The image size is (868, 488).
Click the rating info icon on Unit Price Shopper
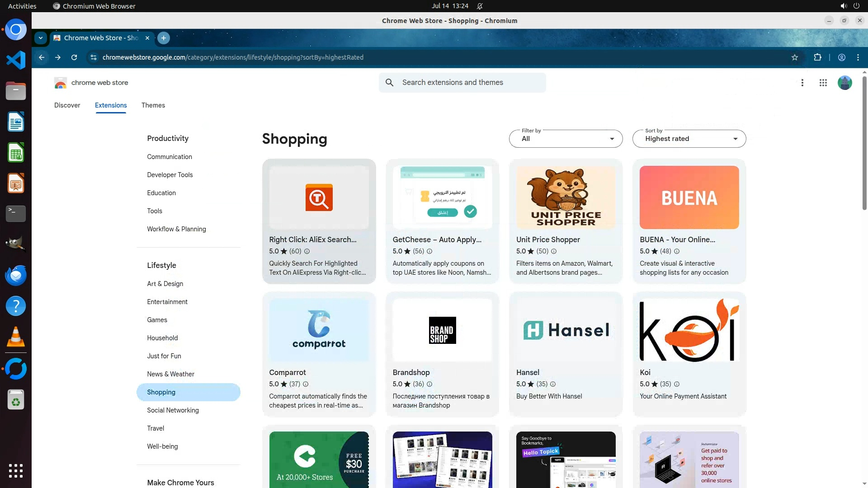554,251
